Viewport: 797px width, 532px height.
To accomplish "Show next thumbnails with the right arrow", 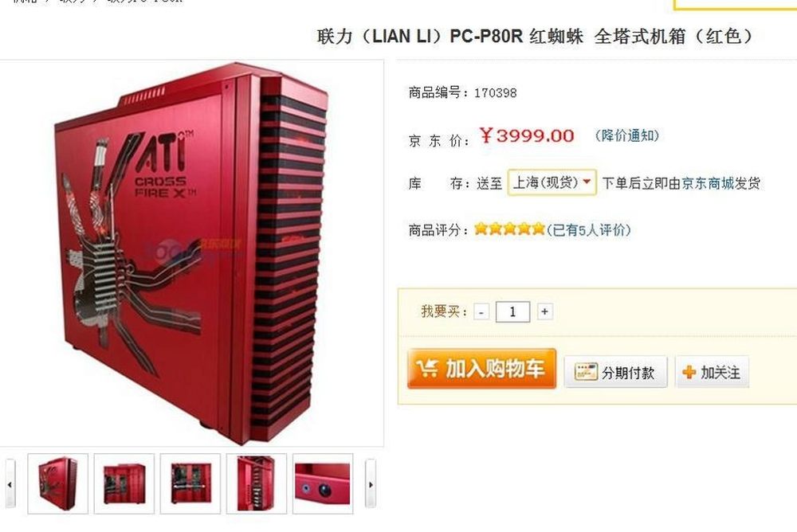I will point(371,483).
